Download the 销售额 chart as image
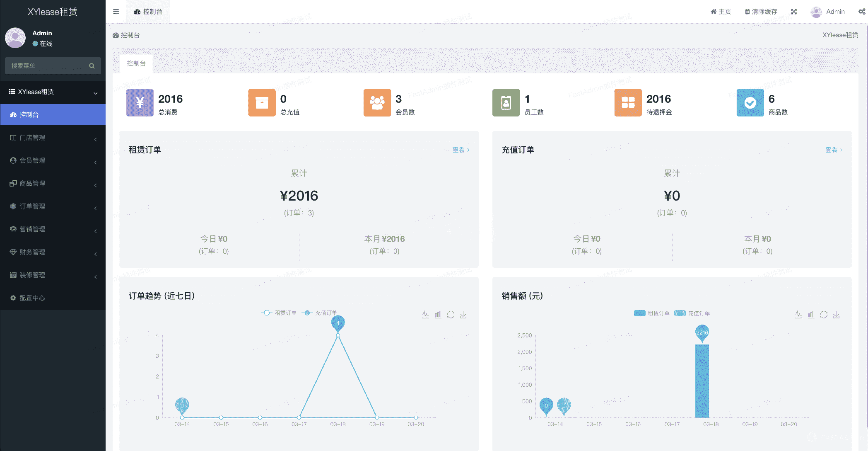This screenshot has width=868, height=451. [836, 315]
